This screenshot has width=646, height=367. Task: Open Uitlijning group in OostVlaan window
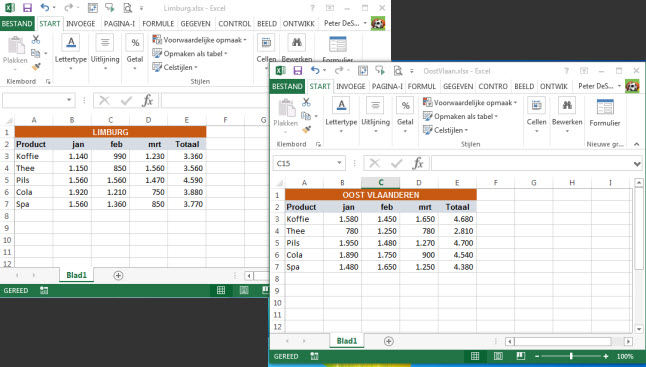coord(375,115)
